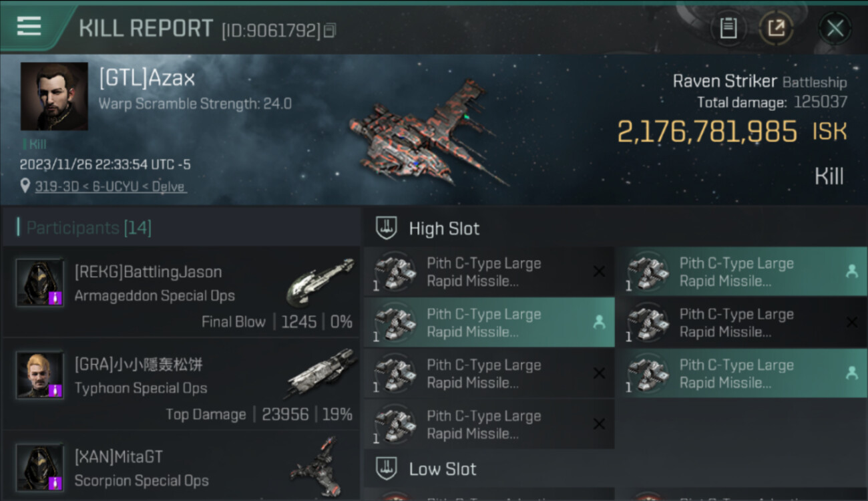View Azax's character portrait
This screenshot has height=501, width=868.
[x=54, y=96]
